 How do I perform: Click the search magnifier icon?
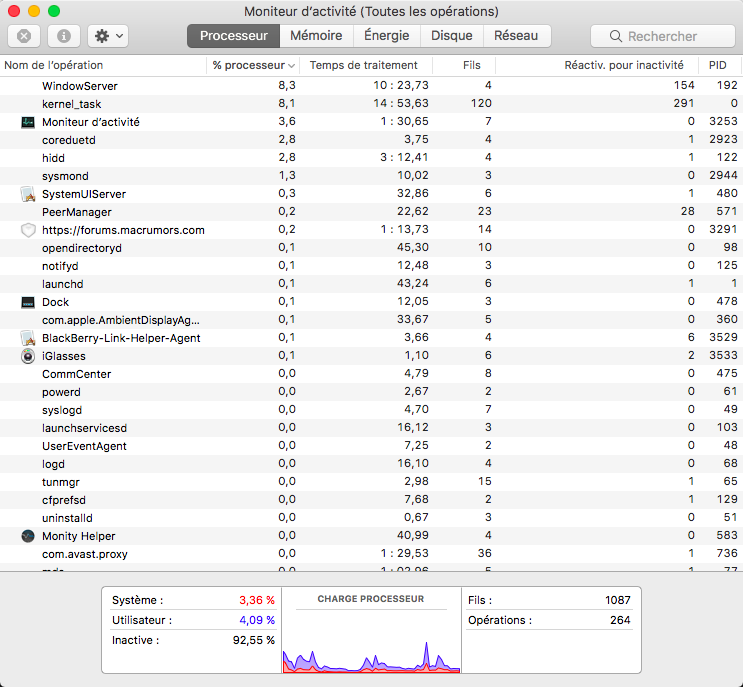[x=616, y=36]
